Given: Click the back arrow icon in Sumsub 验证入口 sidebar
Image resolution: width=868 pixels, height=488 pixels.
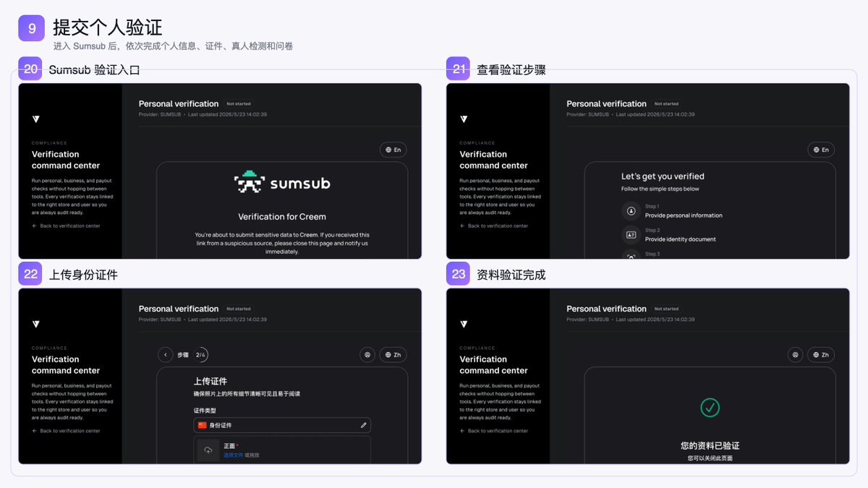Looking at the screenshot, I should pyautogui.click(x=34, y=226).
